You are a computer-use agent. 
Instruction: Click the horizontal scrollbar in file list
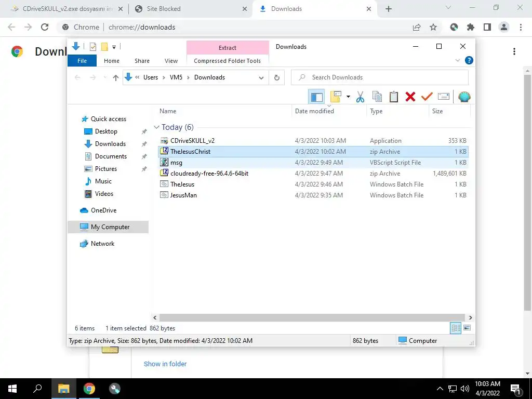pyautogui.click(x=312, y=317)
